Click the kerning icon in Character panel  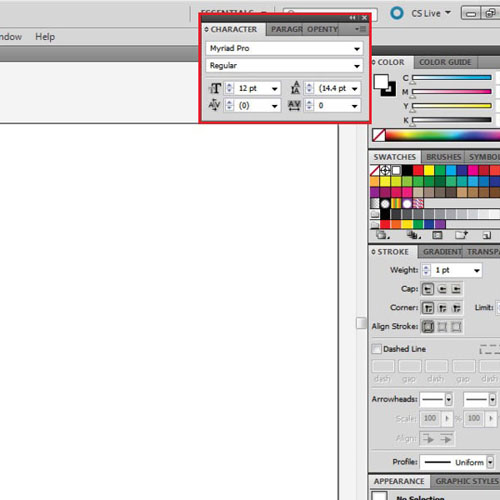coord(214,106)
